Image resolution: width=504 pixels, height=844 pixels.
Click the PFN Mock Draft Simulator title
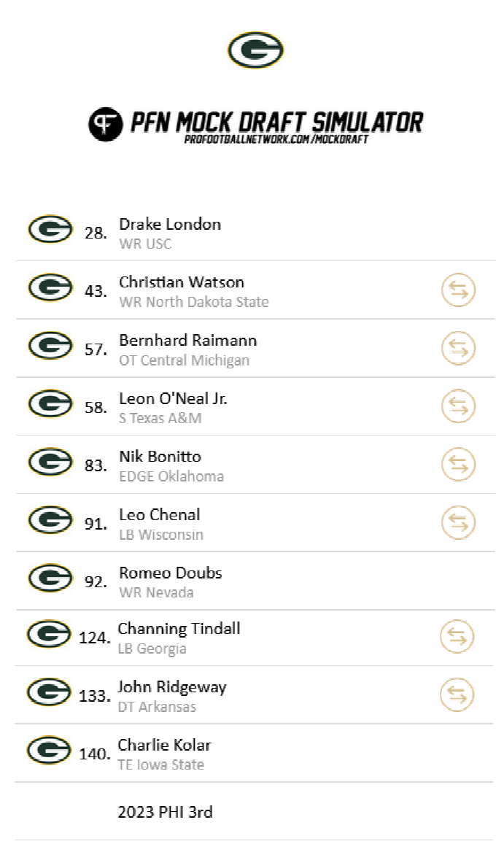[276, 121]
